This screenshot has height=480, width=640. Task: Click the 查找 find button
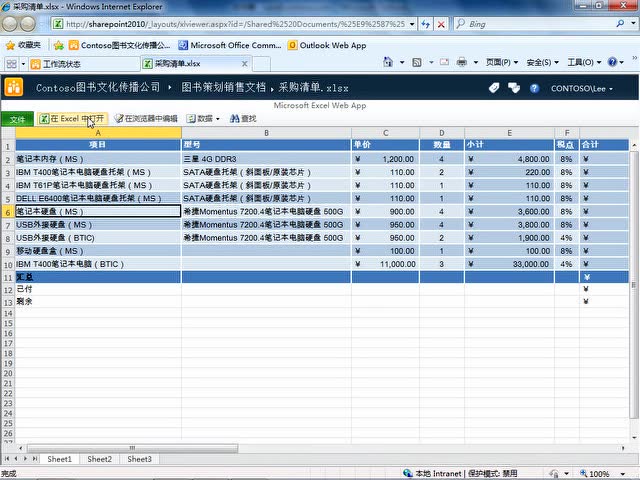243,119
